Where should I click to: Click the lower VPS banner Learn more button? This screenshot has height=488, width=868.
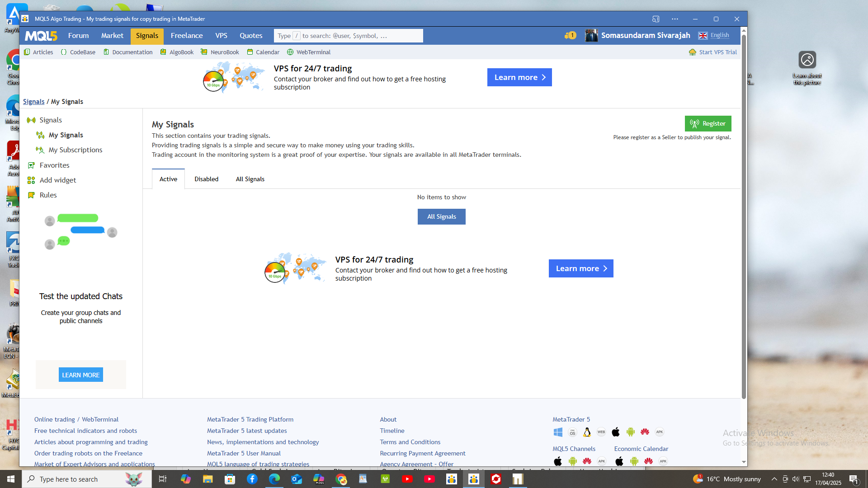581,268
